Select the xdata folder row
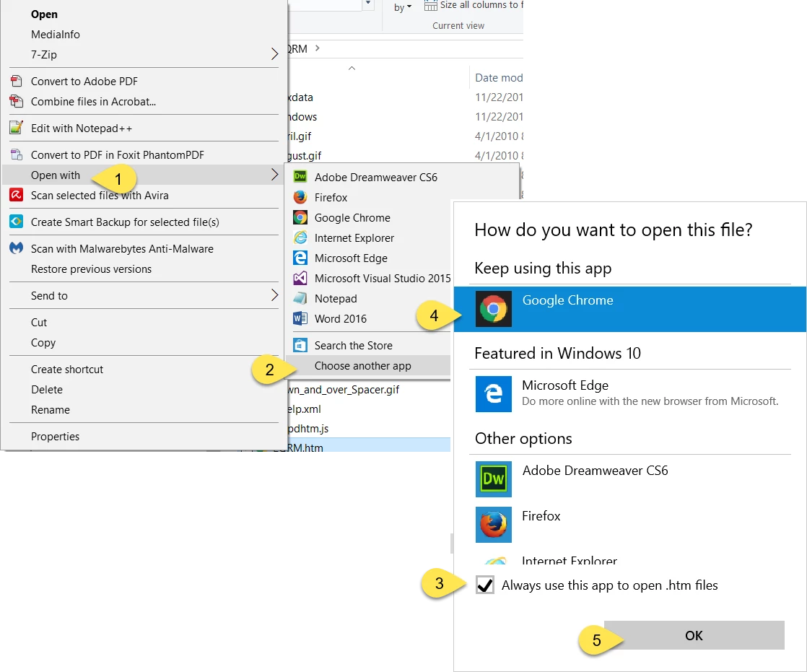807x672 pixels. tap(300, 97)
